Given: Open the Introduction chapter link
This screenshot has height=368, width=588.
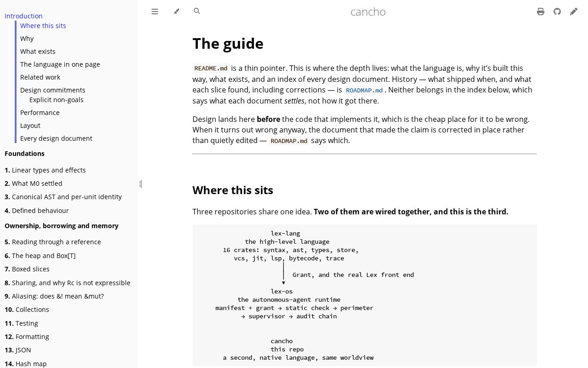Looking at the screenshot, I should coord(23,16).
